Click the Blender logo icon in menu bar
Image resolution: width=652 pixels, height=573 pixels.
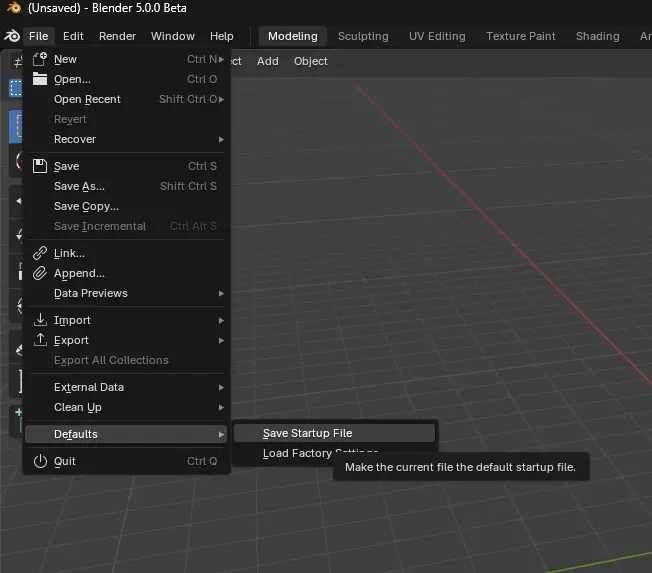pyautogui.click(x=11, y=36)
